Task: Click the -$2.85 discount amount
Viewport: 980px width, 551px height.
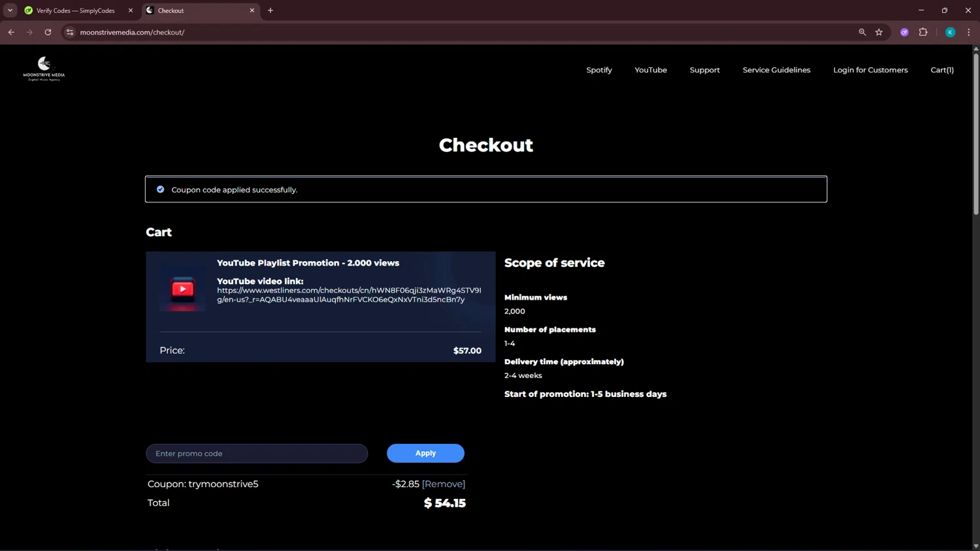Action: click(406, 484)
